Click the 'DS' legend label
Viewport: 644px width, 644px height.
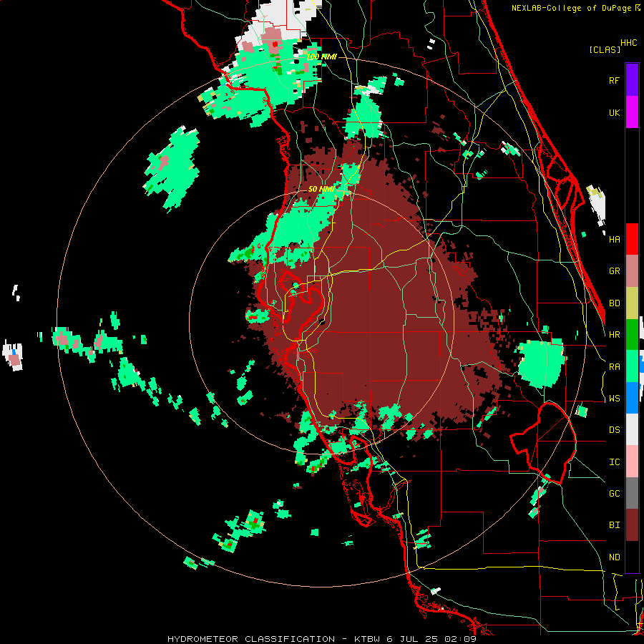[x=614, y=429]
